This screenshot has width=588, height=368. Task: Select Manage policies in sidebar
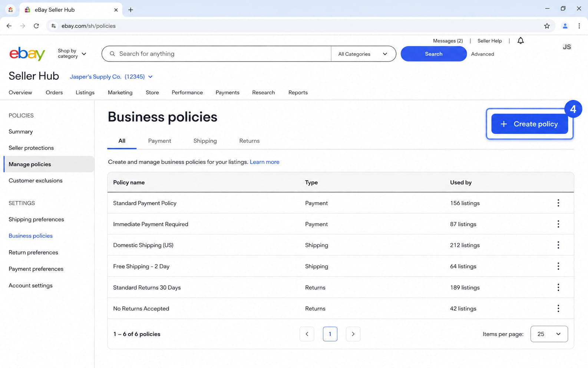click(49, 164)
